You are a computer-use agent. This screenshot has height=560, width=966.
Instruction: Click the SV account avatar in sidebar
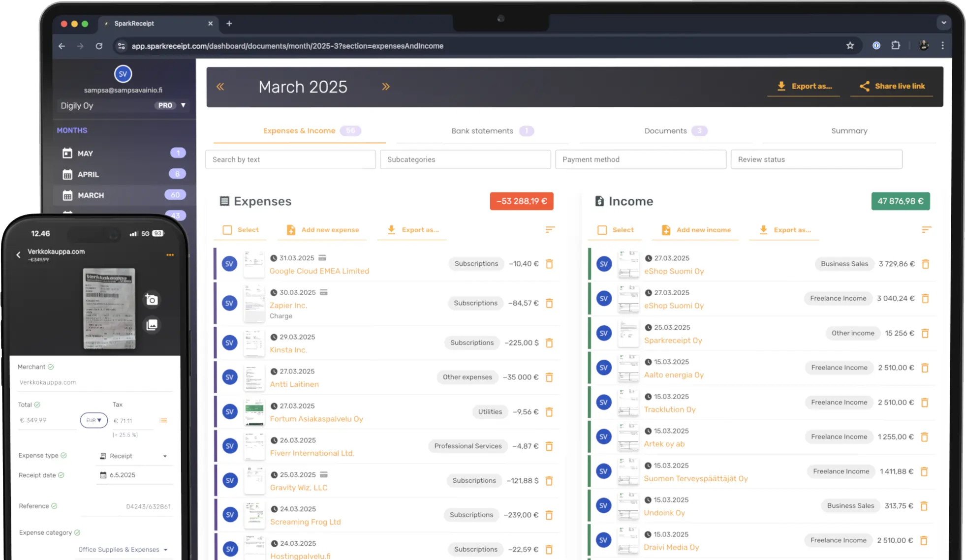tap(123, 74)
